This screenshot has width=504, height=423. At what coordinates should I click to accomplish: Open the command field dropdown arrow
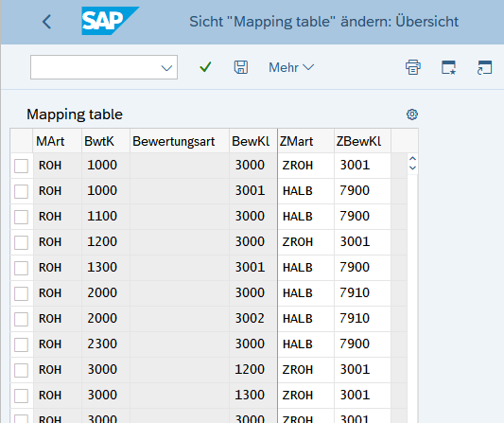[x=166, y=68]
